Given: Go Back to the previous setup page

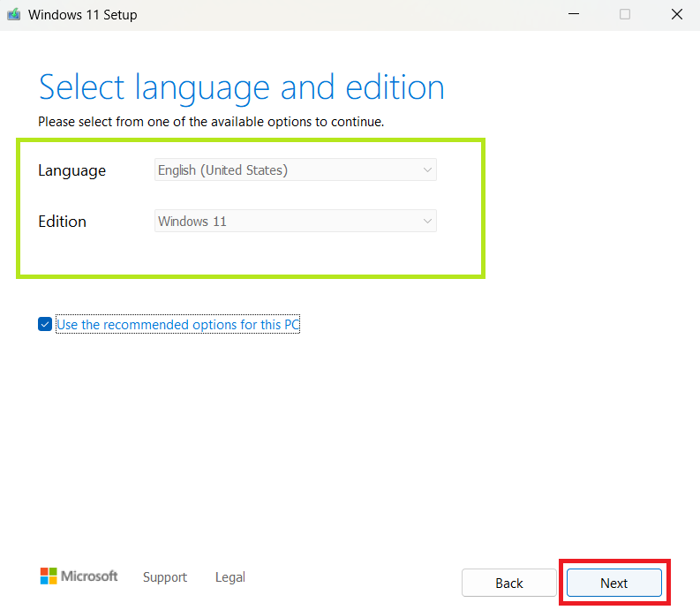Looking at the screenshot, I should tap(509, 583).
